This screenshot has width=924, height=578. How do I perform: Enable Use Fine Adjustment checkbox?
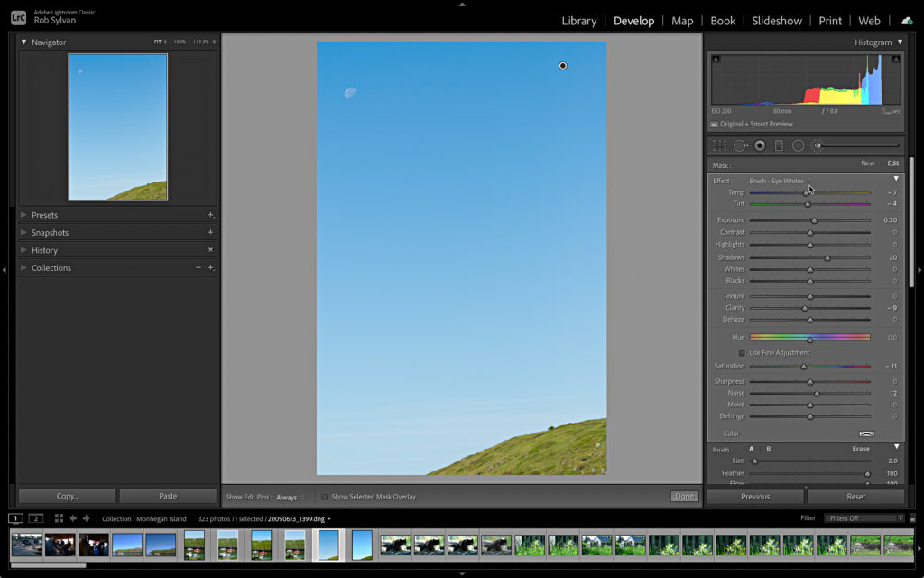coord(742,353)
